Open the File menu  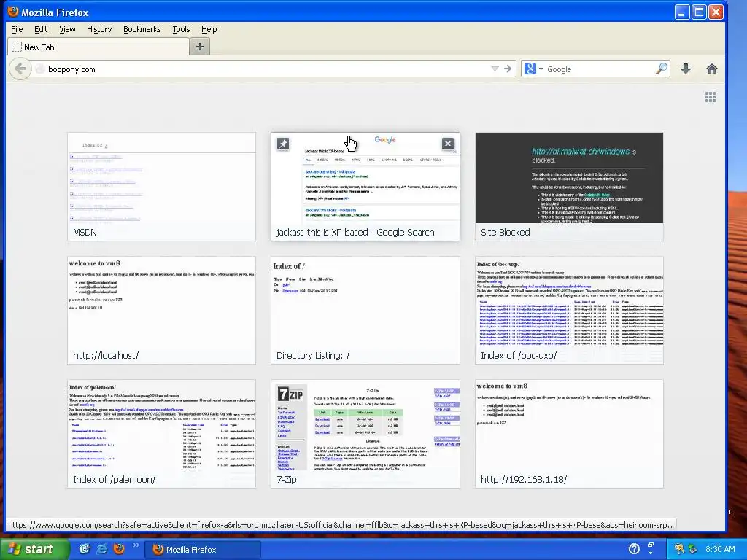click(17, 29)
